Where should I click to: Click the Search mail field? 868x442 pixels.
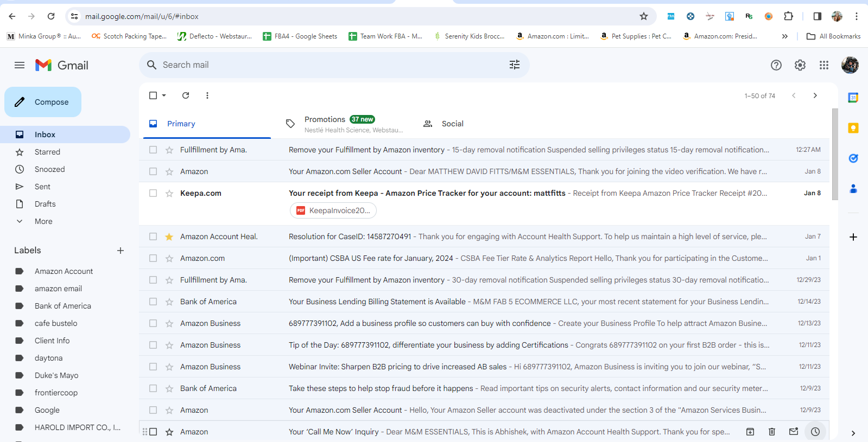point(334,65)
